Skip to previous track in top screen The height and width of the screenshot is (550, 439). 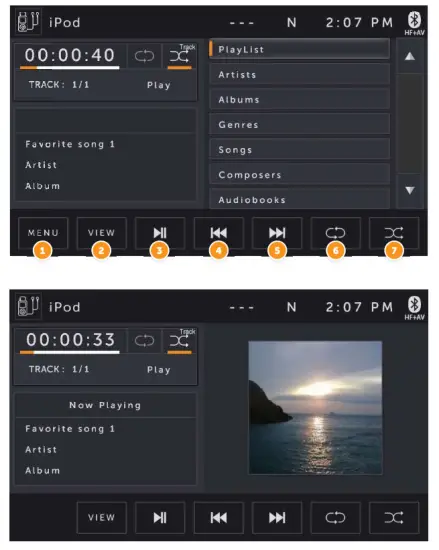pos(218,233)
